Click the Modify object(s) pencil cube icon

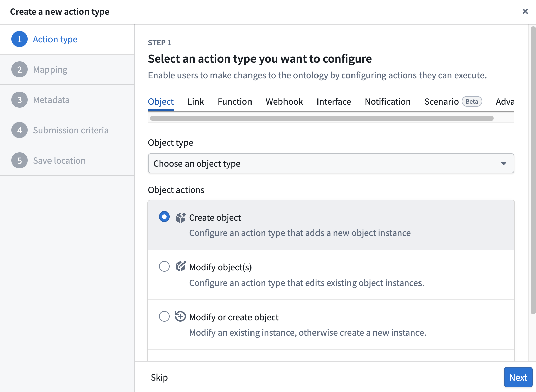pyautogui.click(x=180, y=266)
